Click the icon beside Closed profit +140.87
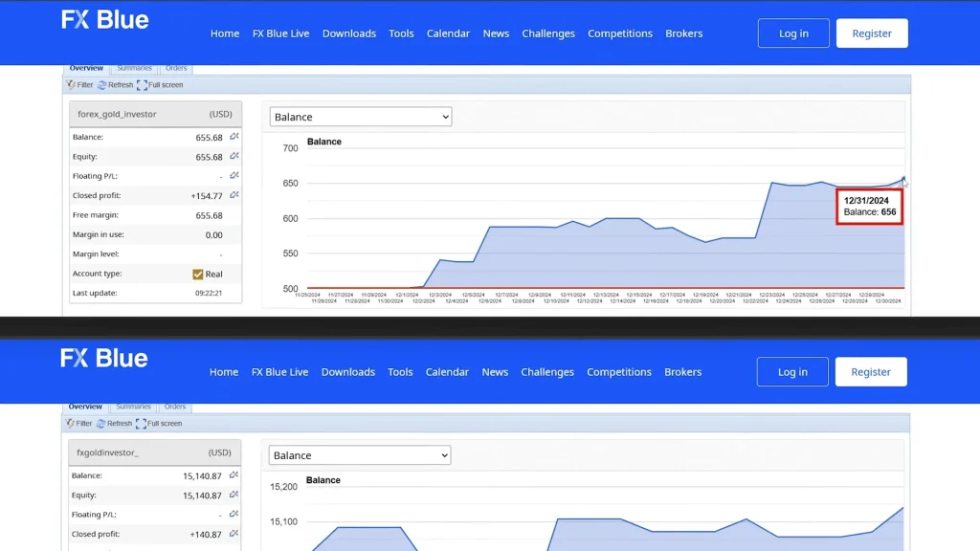This screenshot has height=551, width=980. coord(234,535)
